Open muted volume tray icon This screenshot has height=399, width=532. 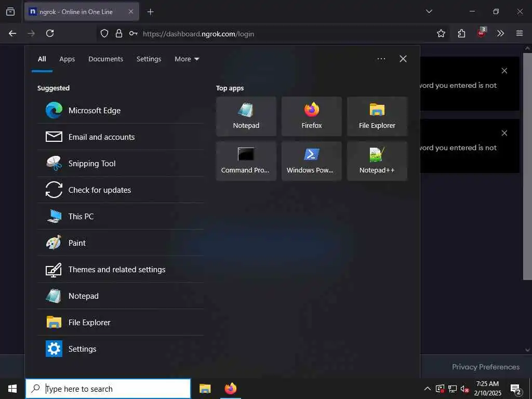464,389
